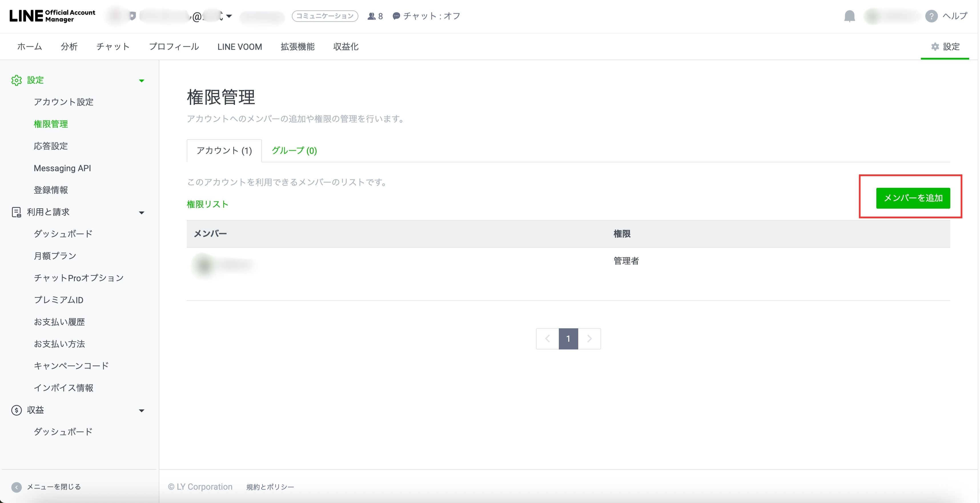Click the gear icon beside 設定 tab

[x=935, y=47]
